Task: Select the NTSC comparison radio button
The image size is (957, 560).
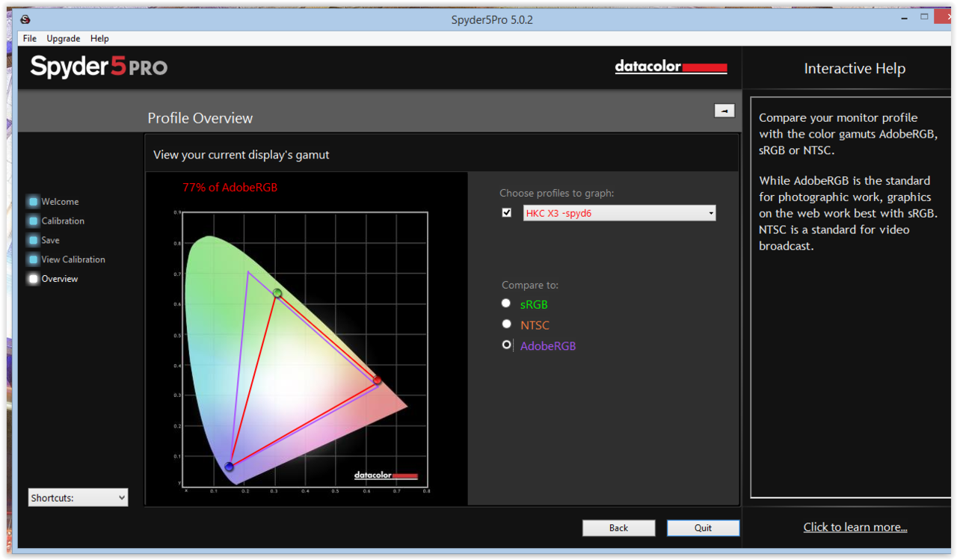Action: [506, 324]
